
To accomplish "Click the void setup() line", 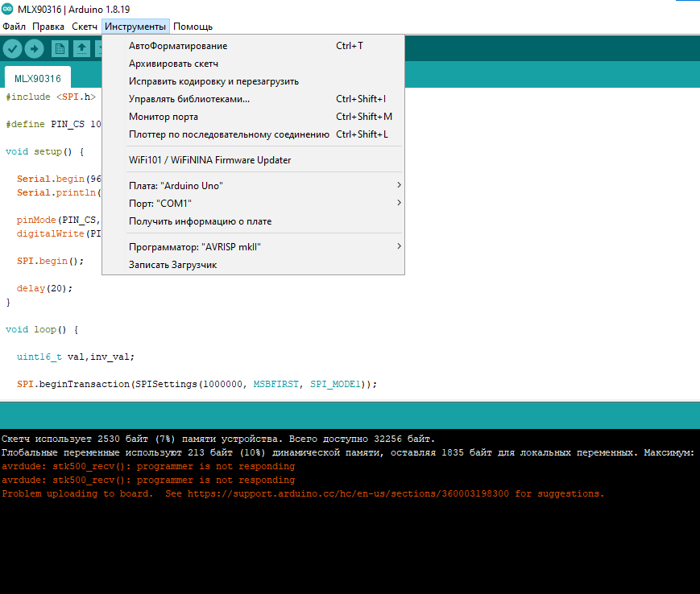I will pyautogui.click(x=44, y=151).
